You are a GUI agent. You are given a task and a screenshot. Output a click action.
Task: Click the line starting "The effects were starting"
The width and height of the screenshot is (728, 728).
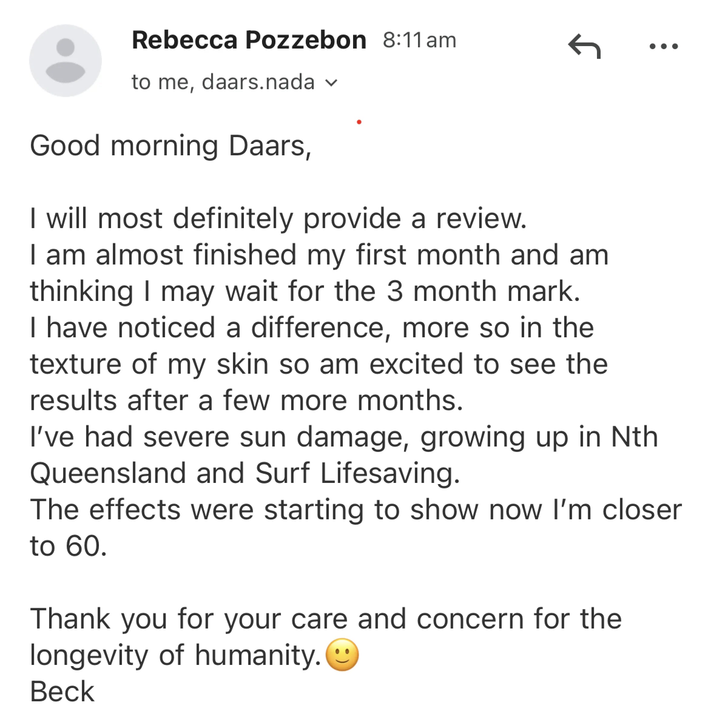pos(356,510)
